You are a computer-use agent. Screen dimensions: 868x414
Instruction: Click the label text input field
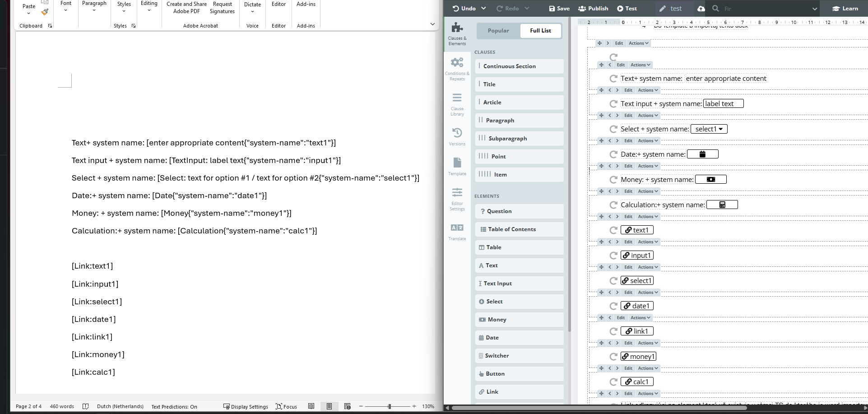click(x=723, y=104)
